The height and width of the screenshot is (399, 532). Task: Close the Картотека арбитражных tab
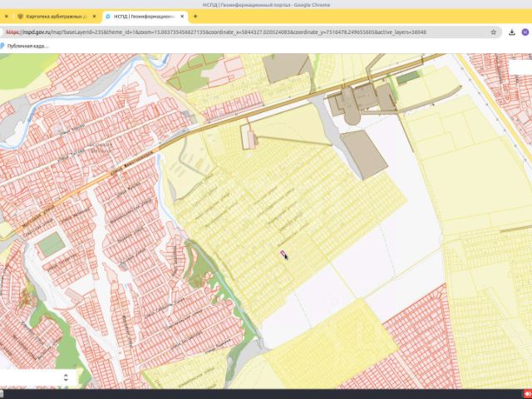[95, 16]
